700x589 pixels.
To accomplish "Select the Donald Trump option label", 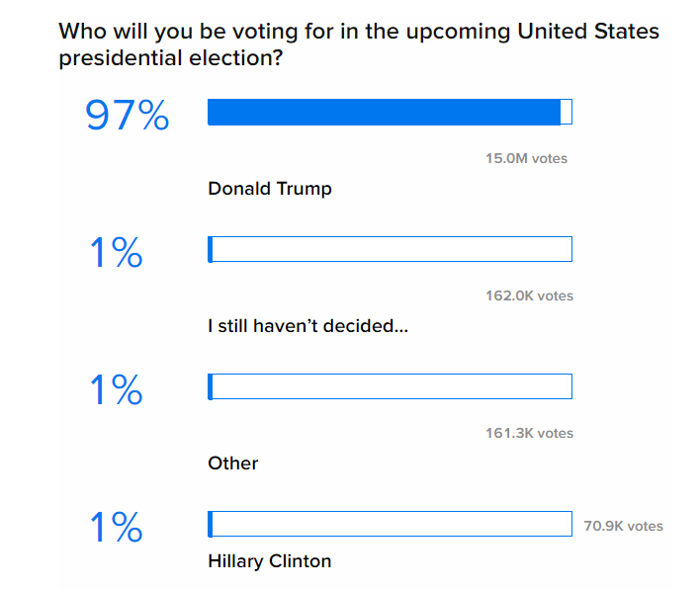I will [270, 188].
